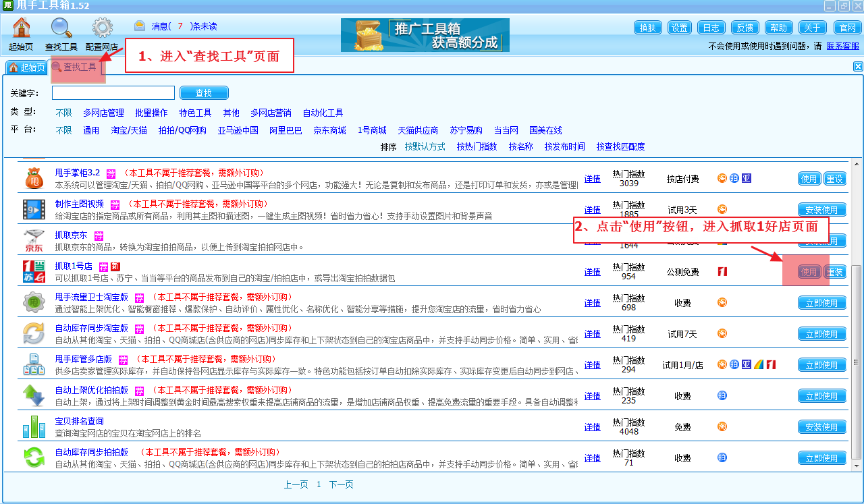Click the 联系客服 link
Screen dimensions: 864x504
click(x=843, y=46)
